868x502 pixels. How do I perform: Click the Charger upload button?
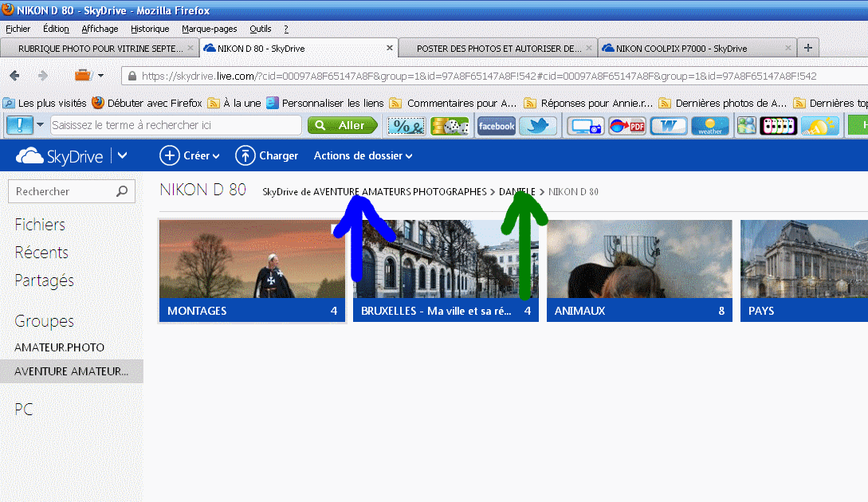(267, 156)
